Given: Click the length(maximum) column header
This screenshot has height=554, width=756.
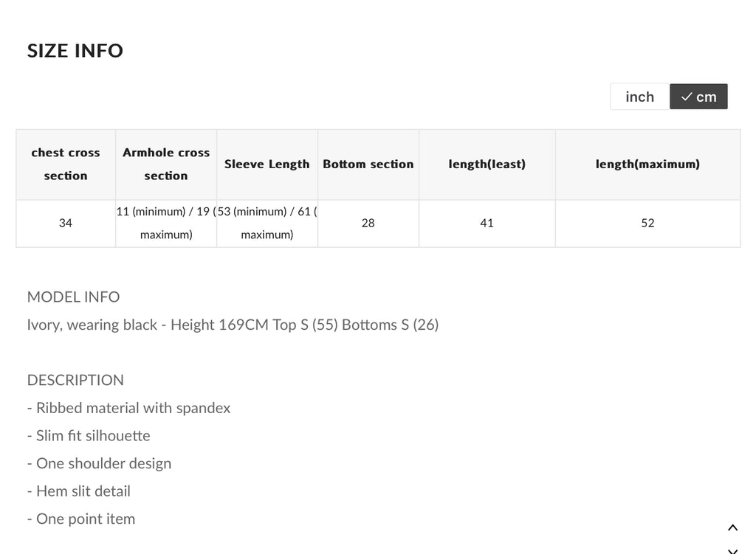Looking at the screenshot, I should coord(647,165).
